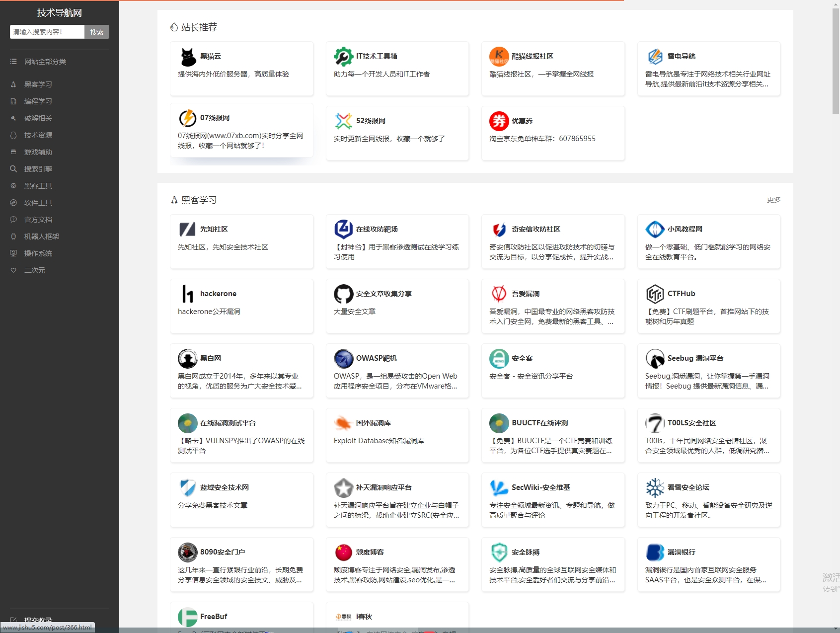This screenshot has width=840, height=633.
Task: Click the T00LS安全社区 number-seven icon
Action: pos(655,423)
